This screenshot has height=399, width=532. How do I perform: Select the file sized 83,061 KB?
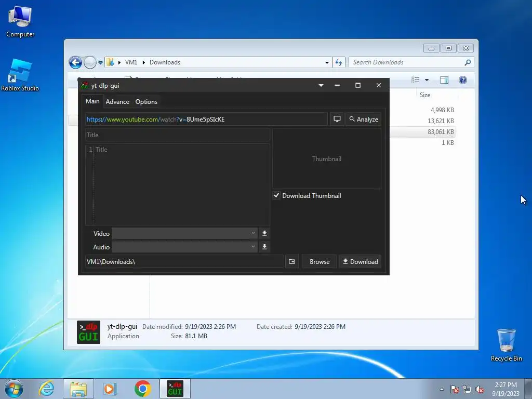(x=441, y=131)
